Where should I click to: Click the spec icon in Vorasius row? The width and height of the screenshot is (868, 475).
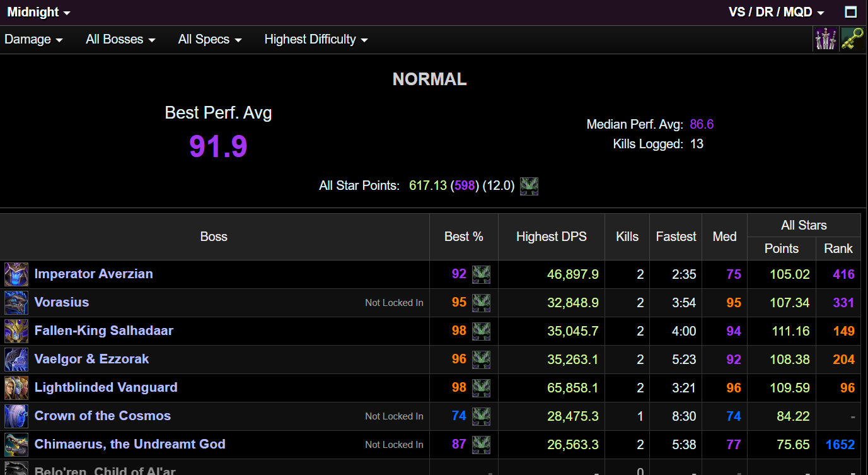481,303
